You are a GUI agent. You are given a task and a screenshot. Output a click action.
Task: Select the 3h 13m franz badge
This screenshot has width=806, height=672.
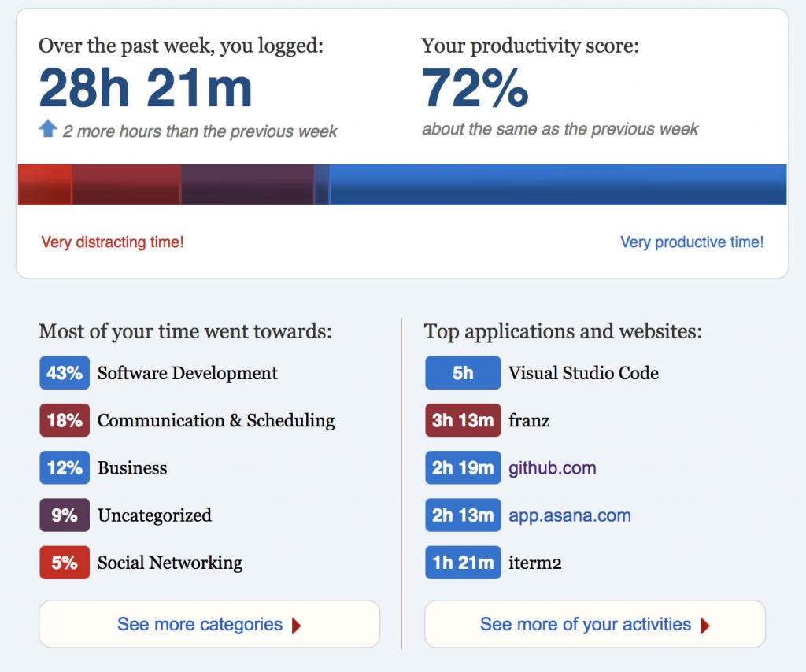463,420
